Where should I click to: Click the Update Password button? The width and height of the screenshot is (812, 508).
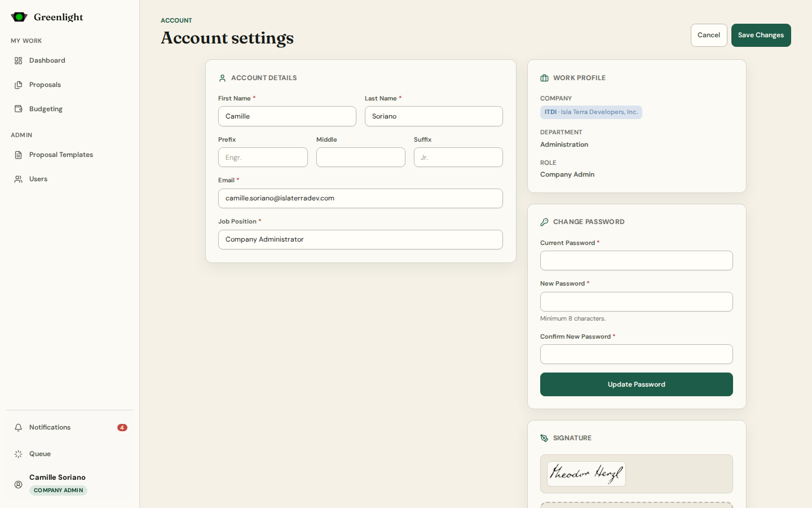click(x=636, y=384)
